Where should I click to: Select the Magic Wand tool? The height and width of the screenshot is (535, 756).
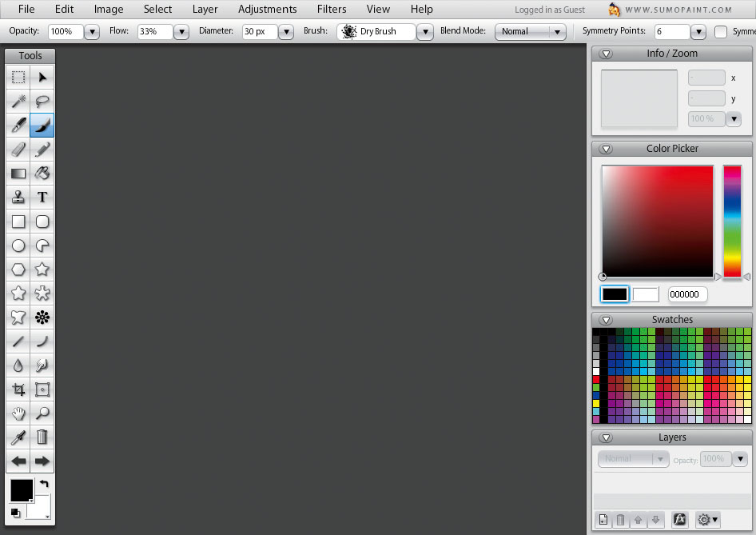[x=18, y=102]
